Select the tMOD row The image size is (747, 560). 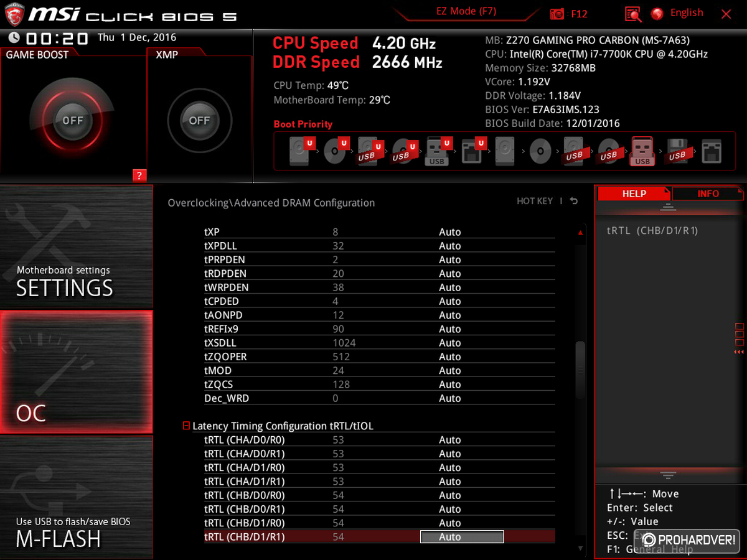[x=379, y=371]
